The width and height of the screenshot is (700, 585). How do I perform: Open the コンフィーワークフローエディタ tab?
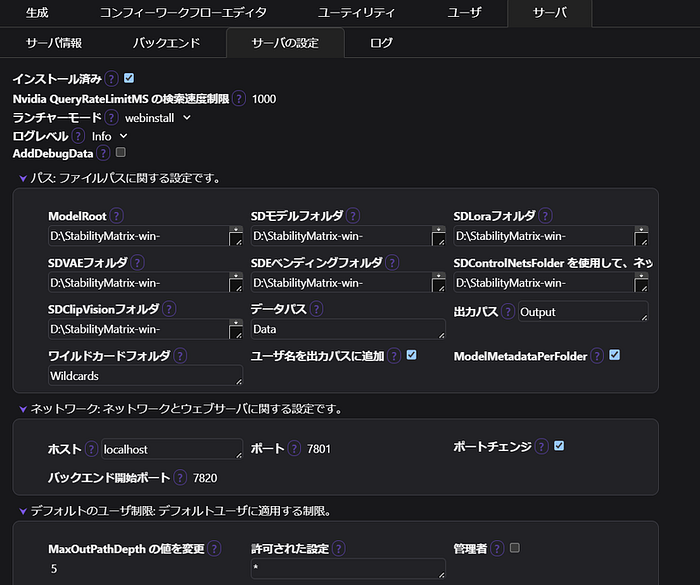click(x=183, y=13)
